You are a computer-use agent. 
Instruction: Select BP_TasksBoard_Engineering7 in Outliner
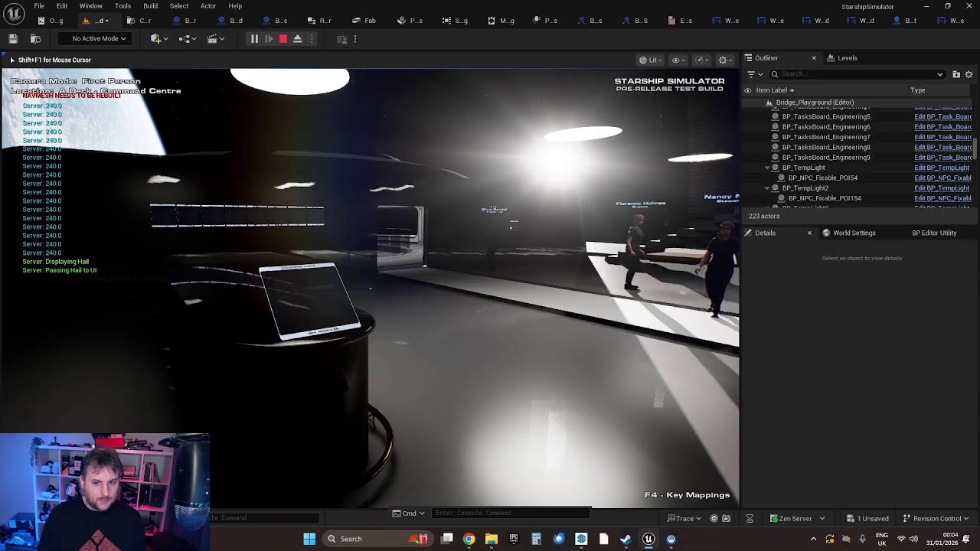coord(825,137)
